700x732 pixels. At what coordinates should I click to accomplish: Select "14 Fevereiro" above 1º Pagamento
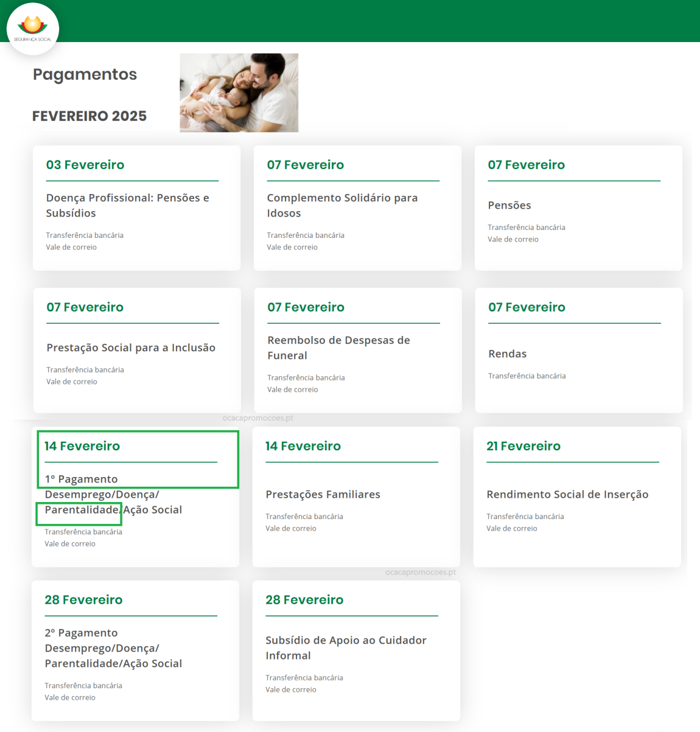82,446
